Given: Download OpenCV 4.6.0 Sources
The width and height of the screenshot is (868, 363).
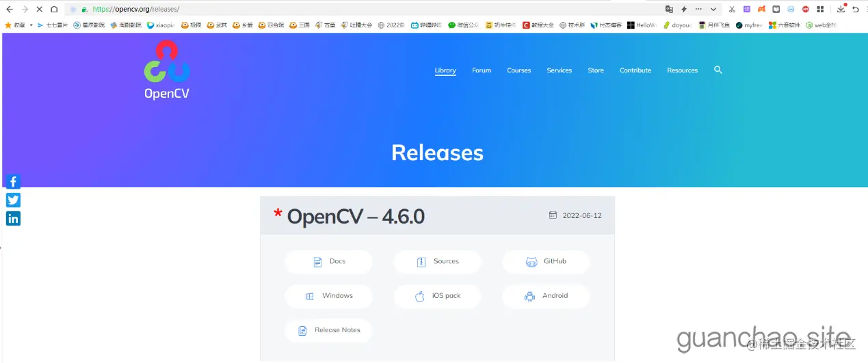Looking at the screenshot, I should click(438, 262).
